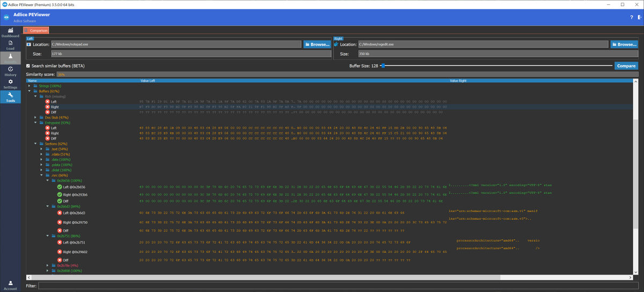Expand the Dos Stub (47%) node
Image resolution: width=644 pixels, height=292 pixels.
[35, 118]
